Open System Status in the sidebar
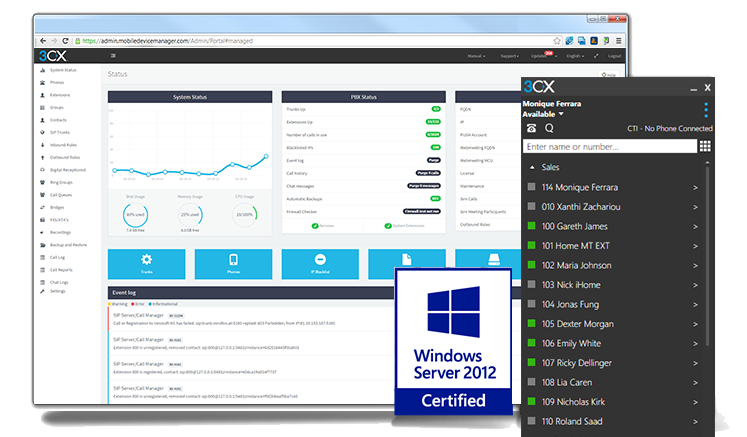Screen dimensions: 747x437 (62, 70)
